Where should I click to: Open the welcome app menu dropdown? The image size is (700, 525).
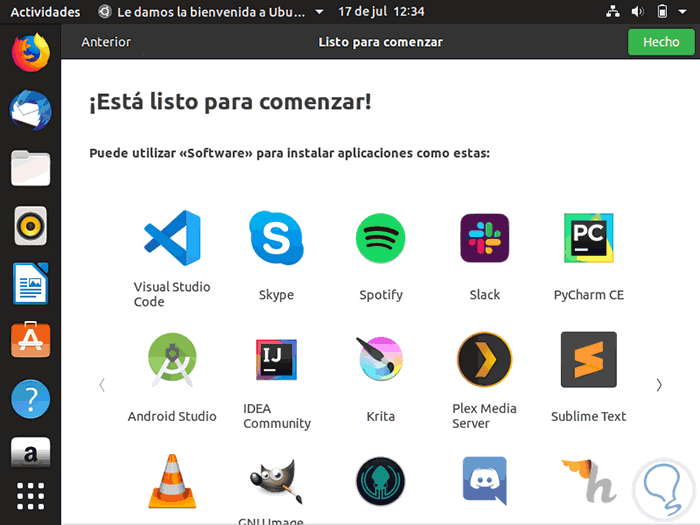319,12
